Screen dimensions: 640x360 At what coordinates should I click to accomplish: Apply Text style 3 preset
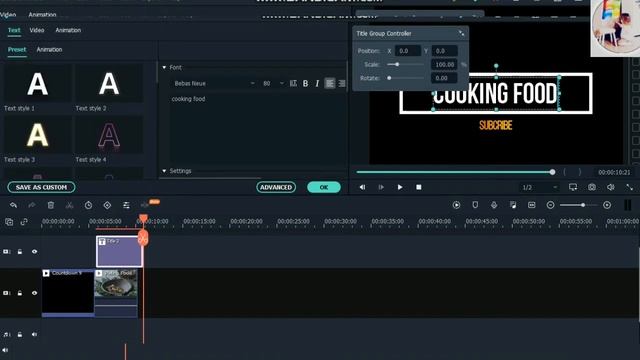tap(38, 135)
